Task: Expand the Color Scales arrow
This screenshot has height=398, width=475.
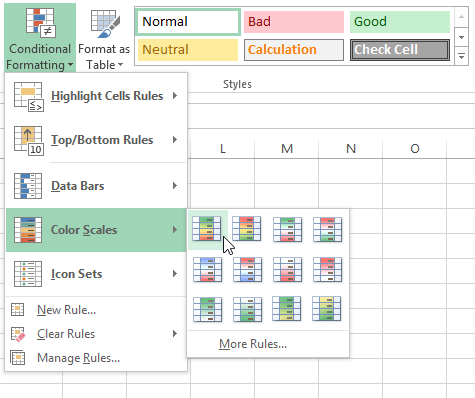Action: [x=175, y=230]
